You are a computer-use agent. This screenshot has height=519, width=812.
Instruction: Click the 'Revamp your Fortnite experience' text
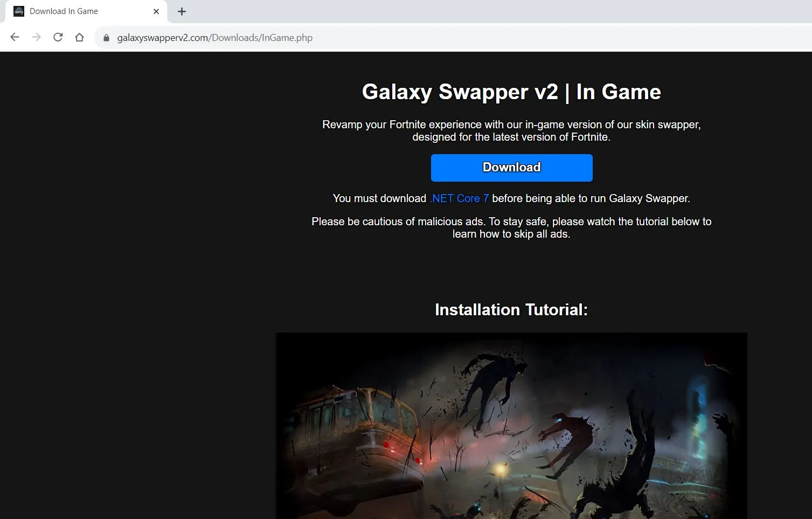click(x=511, y=130)
